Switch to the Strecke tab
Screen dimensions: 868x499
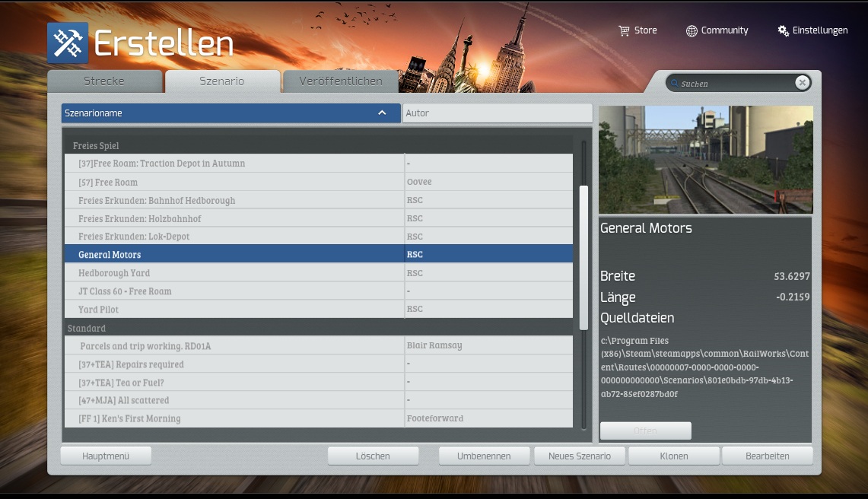[x=104, y=81]
